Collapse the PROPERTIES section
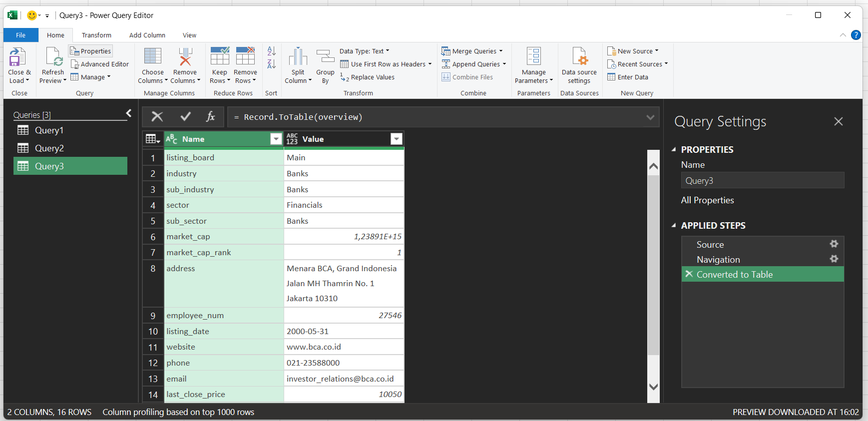The image size is (868, 421). pyautogui.click(x=674, y=149)
